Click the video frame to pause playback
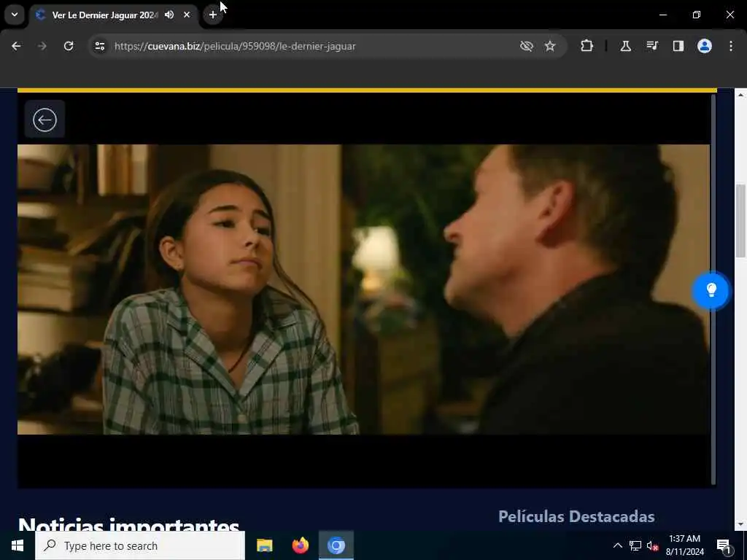Image resolution: width=747 pixels, height=560 pixels. click(363, 289)
